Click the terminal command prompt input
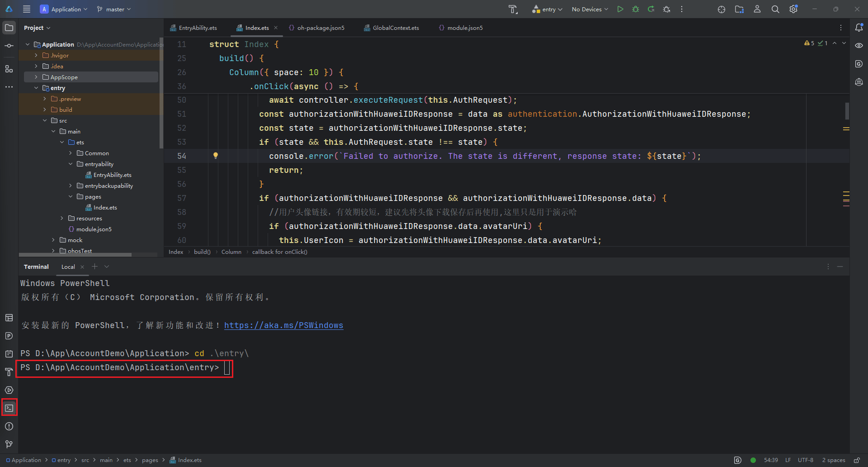868x467 pixels. click(227, 368)
